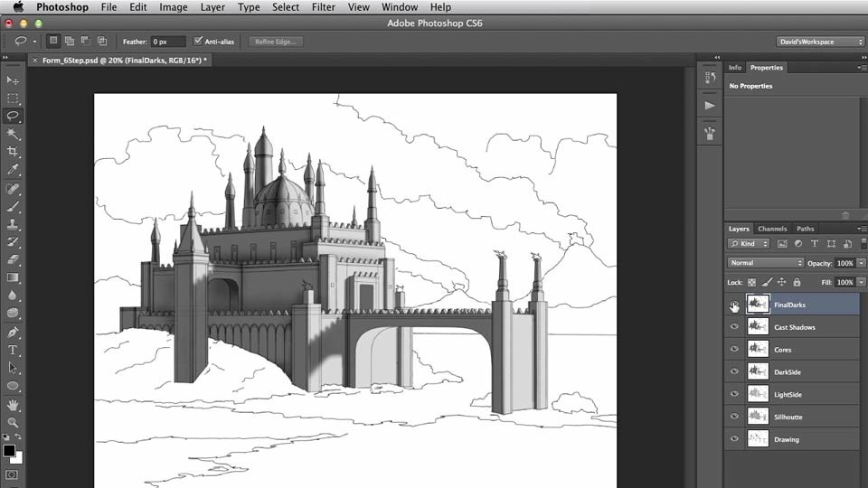Image resolution: width=868 pixels, height=488 pixels.
Task: Uncheck the Anti-alias checkbox
Action: click(198, 41)
